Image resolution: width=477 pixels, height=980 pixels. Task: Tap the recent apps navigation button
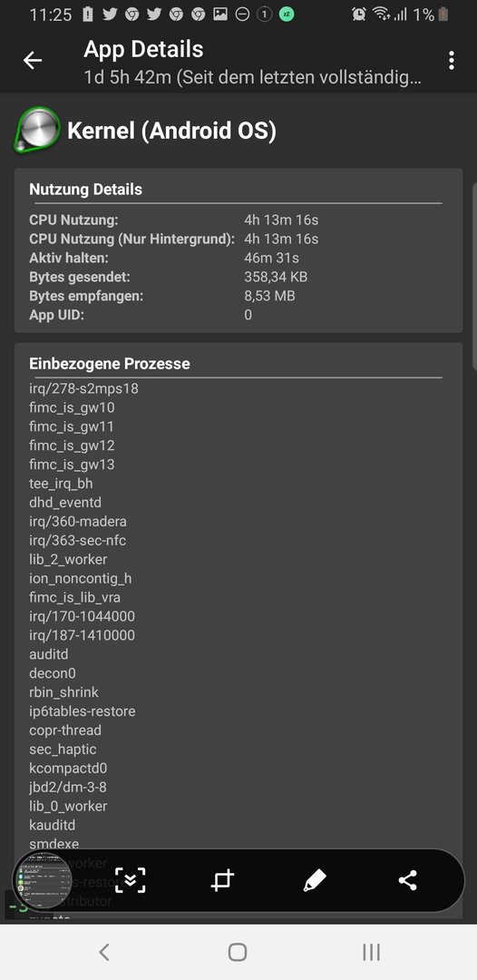click(371, 952)
